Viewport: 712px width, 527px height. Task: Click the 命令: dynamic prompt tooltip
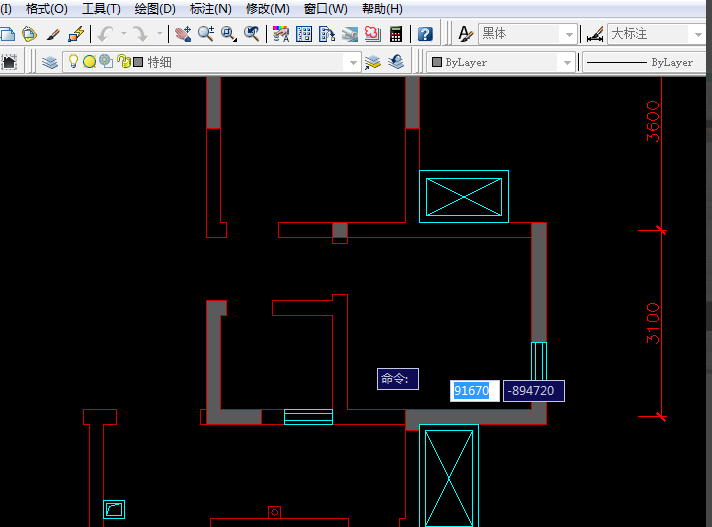(x=398, y=379)
